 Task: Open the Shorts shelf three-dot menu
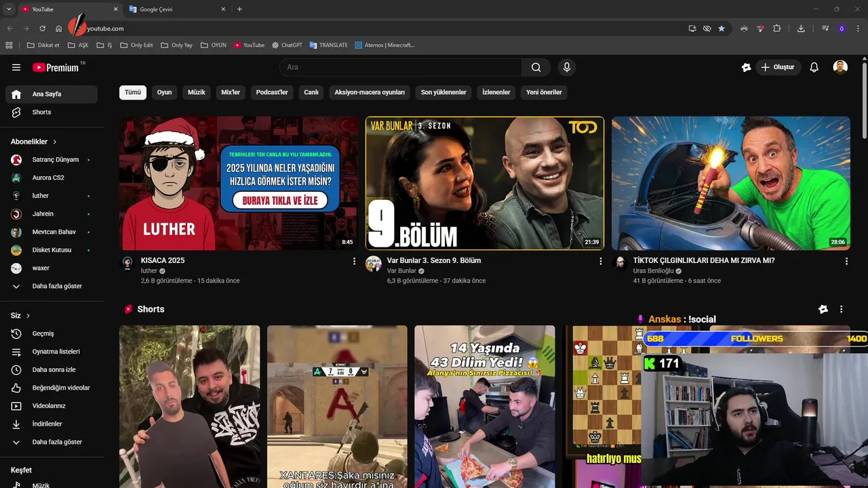point(842,309)
